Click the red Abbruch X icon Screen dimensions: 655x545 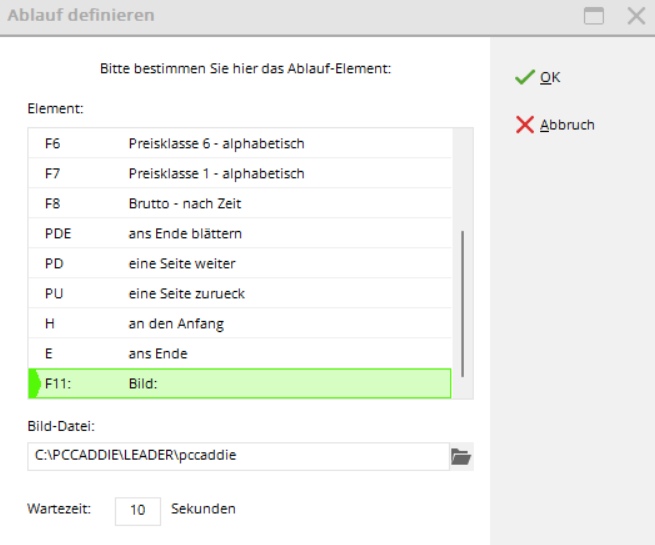(x=524, y=125)
